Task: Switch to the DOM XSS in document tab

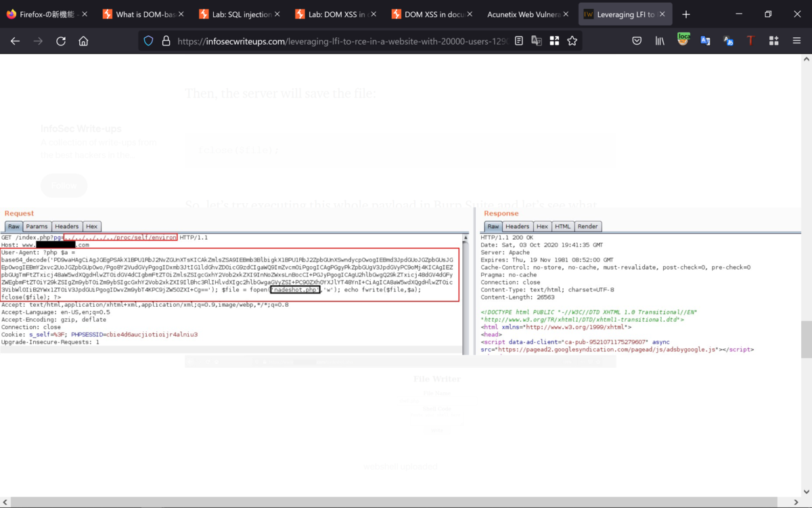Action: [431, 14]
